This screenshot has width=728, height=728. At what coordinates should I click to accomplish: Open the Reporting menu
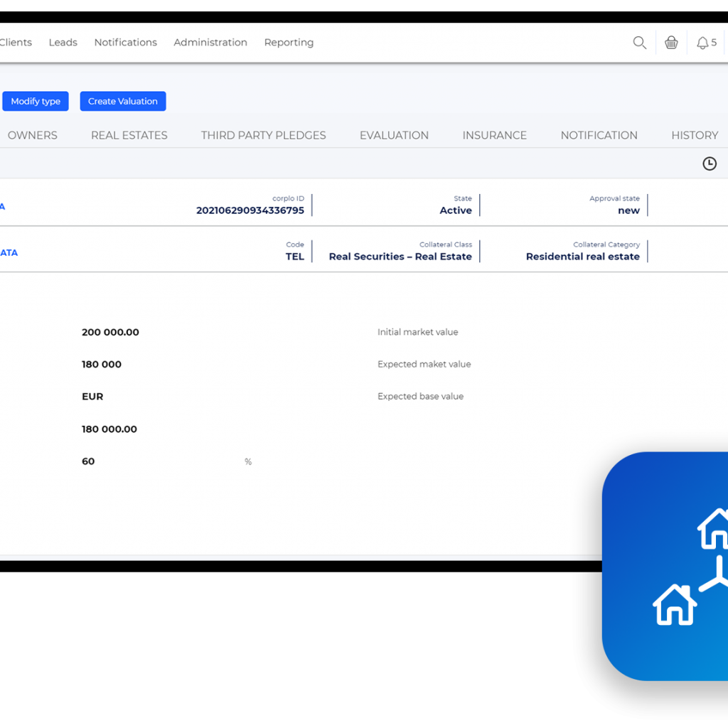pos(289,43)
